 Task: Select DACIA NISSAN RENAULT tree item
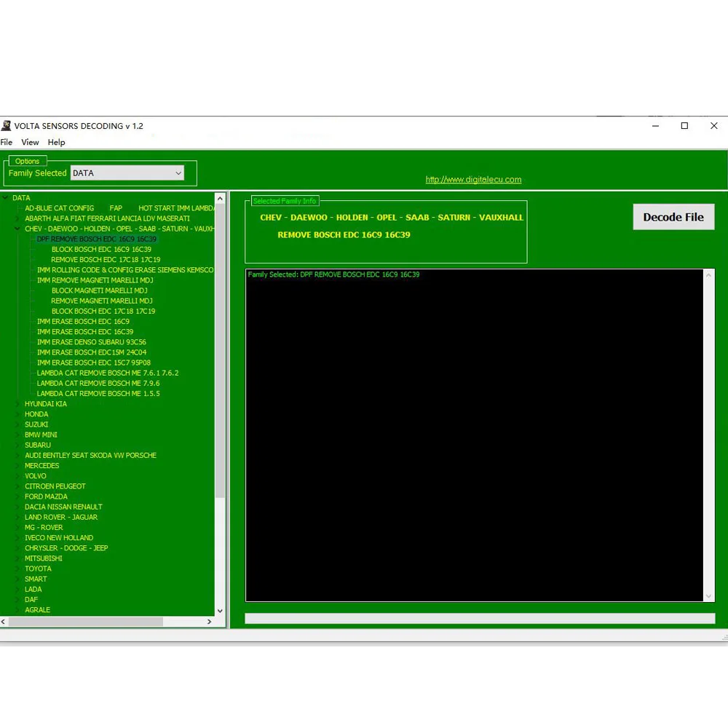click(63, 507)
